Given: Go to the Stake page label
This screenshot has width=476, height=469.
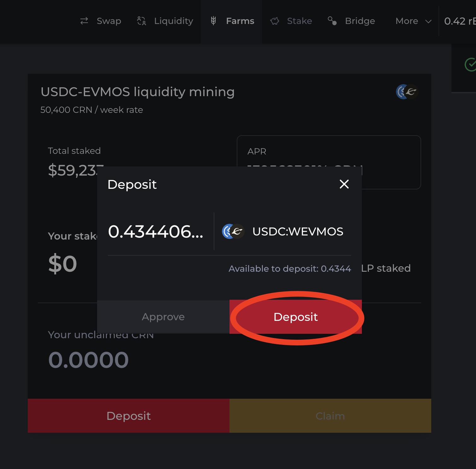Looking at the screenshot, I should tap(299, 21).
